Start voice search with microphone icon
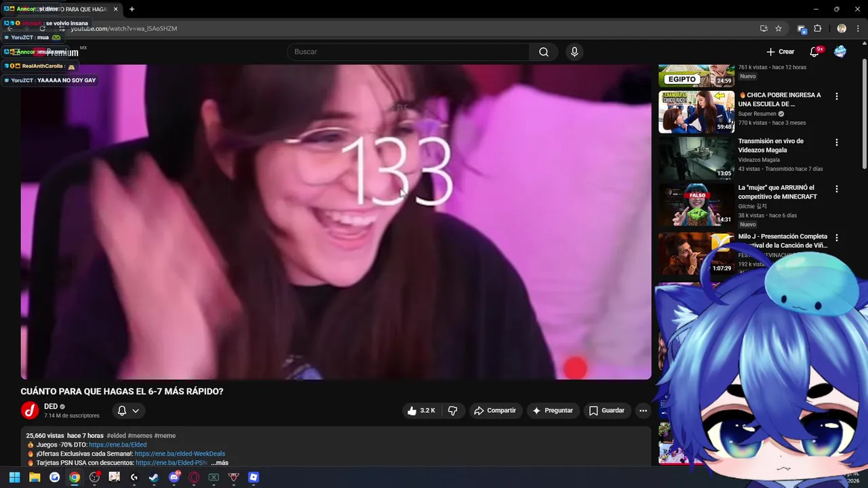Image resolution: width=868 pixels, height=488 pixels. [574, 52]
